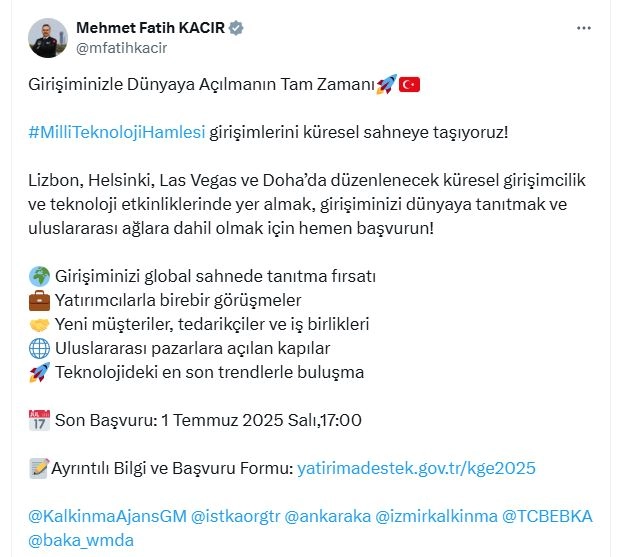
Task: Open the #MilliTeknolojiHamlesi hashtag
Action: click(x=117, y=133)
